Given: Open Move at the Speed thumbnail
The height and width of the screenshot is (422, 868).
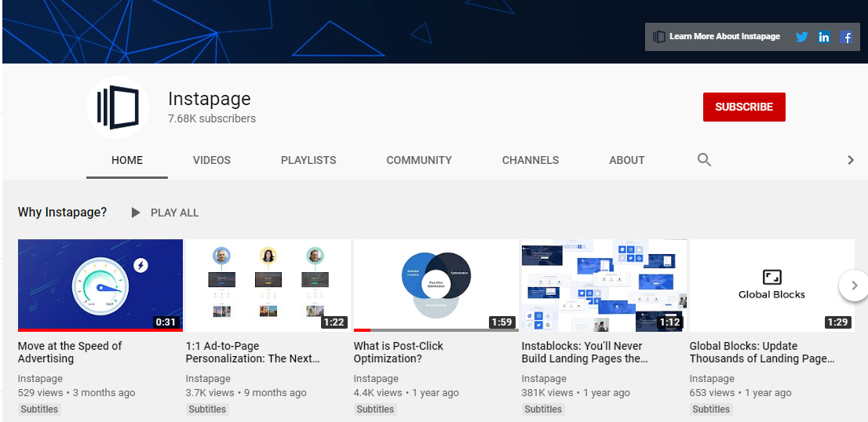Looking at the screenshot, I should click(x=100, y=286).
